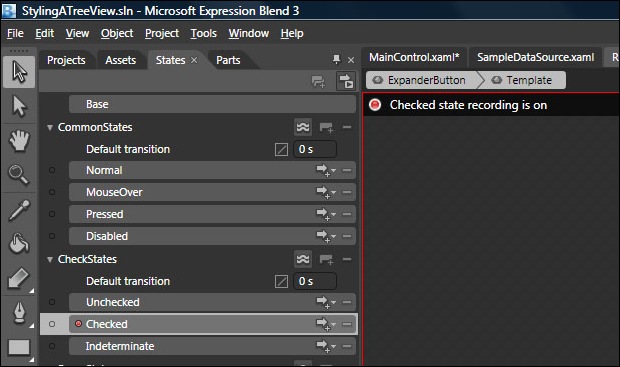Collapse the CheckStates group

[50, 259]
